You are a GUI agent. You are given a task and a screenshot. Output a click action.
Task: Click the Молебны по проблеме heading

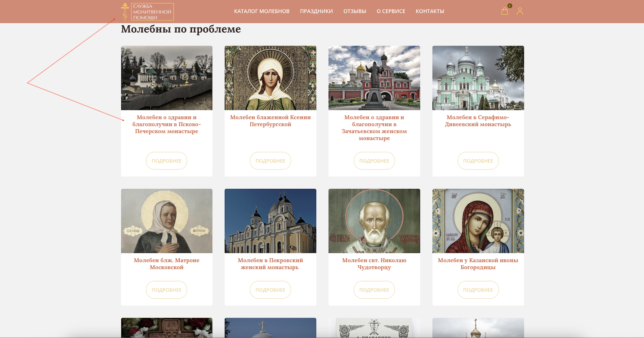[x=181, y=29]
